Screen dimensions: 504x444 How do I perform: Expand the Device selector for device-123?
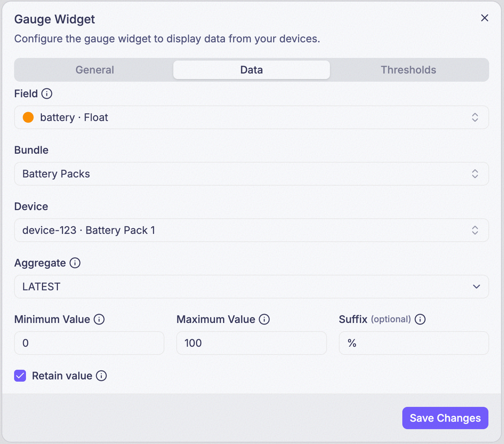point(252,230)
